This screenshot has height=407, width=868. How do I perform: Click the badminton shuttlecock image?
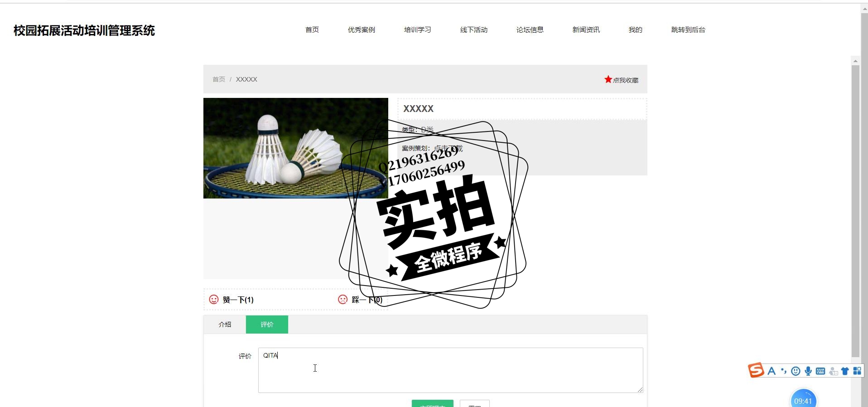tap(296, 148)
